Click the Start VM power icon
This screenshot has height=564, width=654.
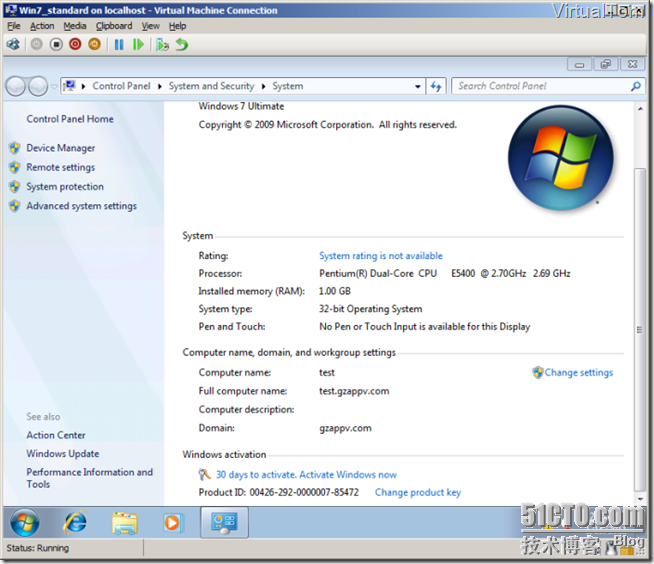pyautogui.click(x=37, y=44)
